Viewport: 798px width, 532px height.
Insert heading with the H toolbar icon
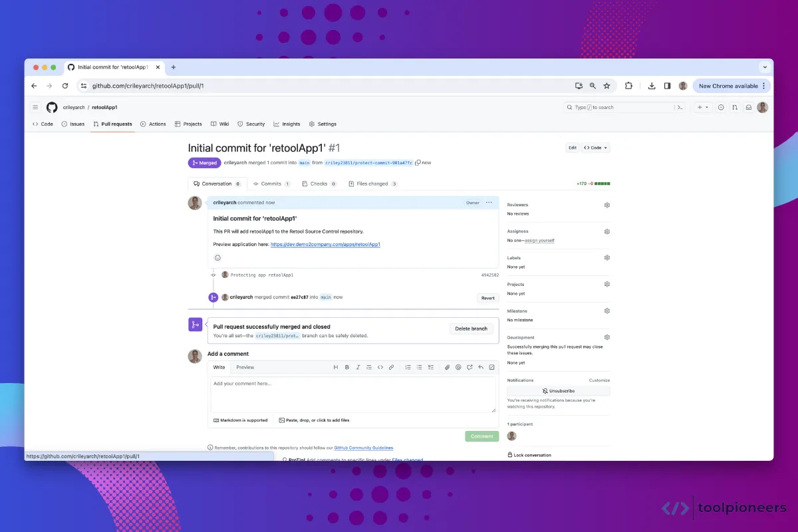coord(336,367)
